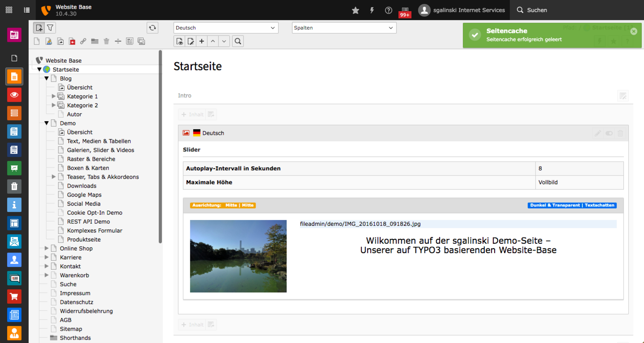
Task: Click the + Inhalt button to add content
Action: pos(192,114)
